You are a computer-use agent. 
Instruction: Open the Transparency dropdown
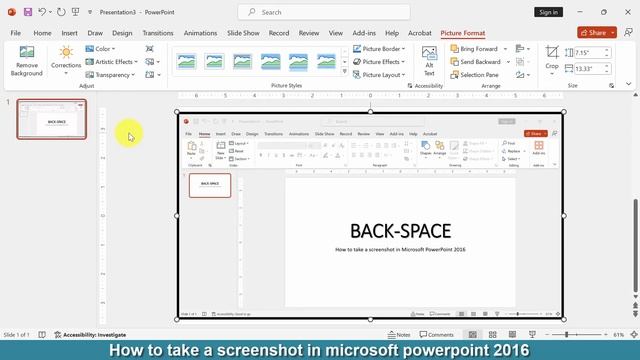[110, 75]
